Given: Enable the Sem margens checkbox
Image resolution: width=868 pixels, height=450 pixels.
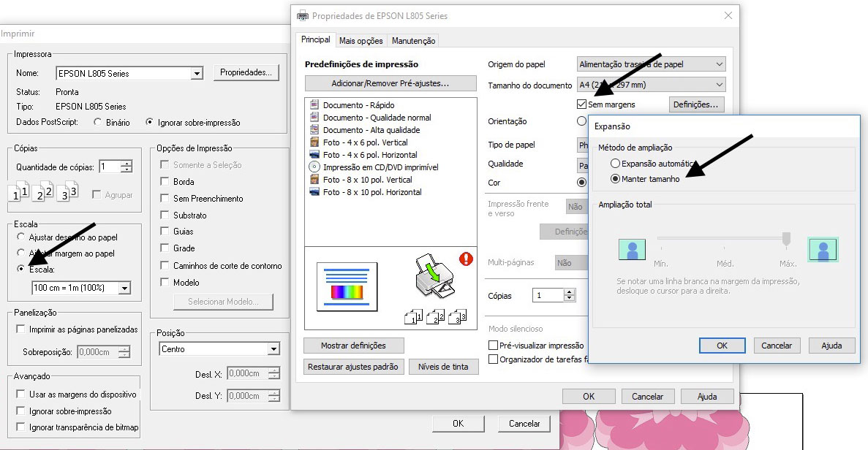Looking at the screenshot, I should click(x=581, y=104).
